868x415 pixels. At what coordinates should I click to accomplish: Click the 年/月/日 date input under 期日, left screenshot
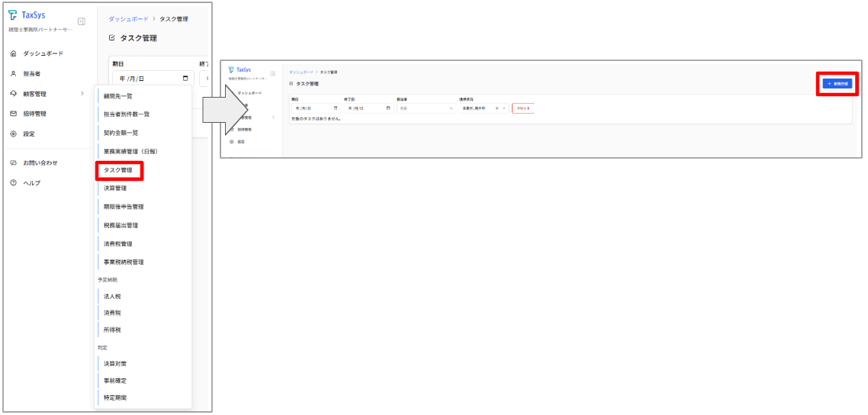(x=153, y=78)
